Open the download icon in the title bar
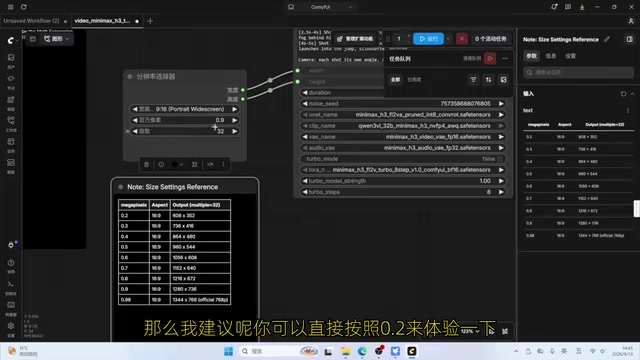Viewport: 640px width, 360px height. pos(582,7)
